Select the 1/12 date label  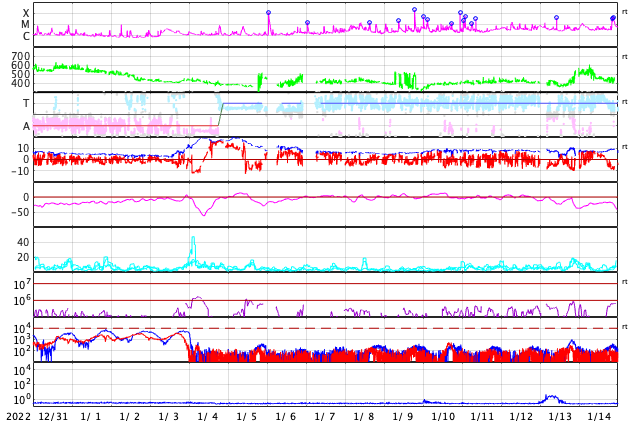pos(521,417)
